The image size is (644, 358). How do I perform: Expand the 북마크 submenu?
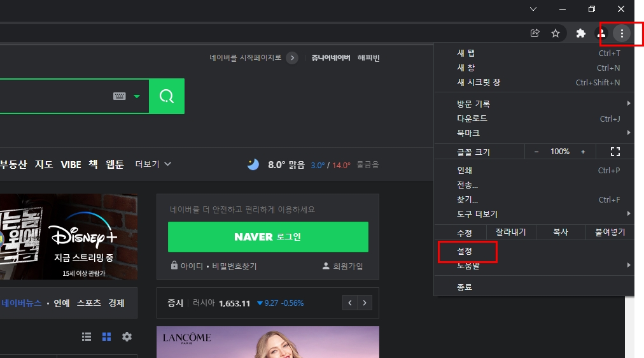point(534,132)
